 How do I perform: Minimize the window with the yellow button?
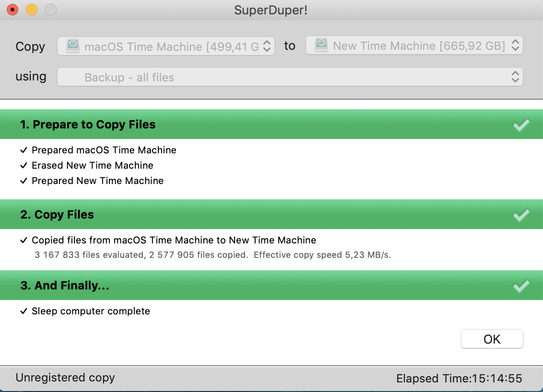(x=32, y=10)
